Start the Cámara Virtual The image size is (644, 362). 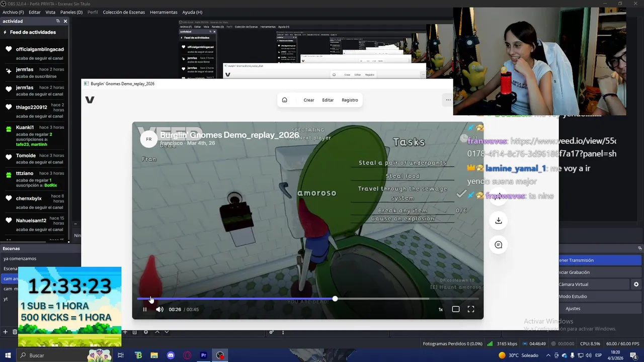[594, 284]
